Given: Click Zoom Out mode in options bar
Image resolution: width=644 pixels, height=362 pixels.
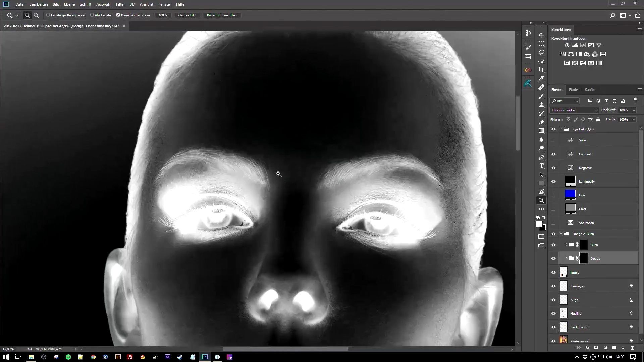Looking at the screenshot, I should tap(36, 15).
